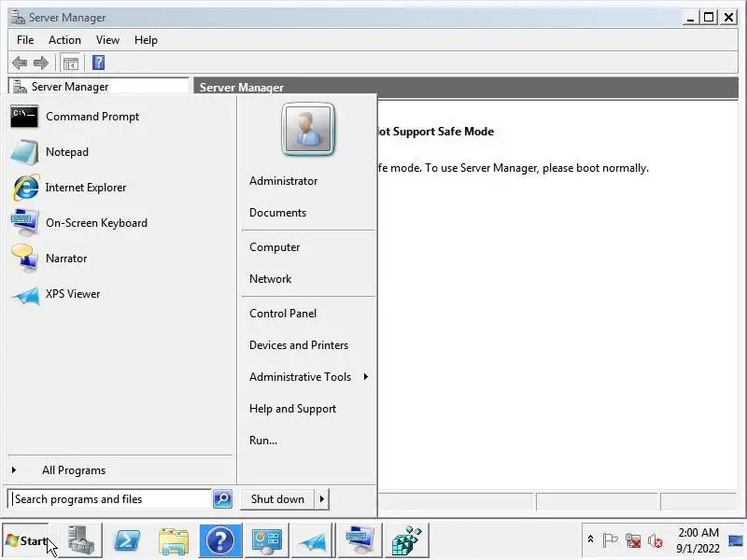The height and width of the screenshot is (560, 747).
Task: Open Administrator personal folder link
Action: click(x=284, y=181)
